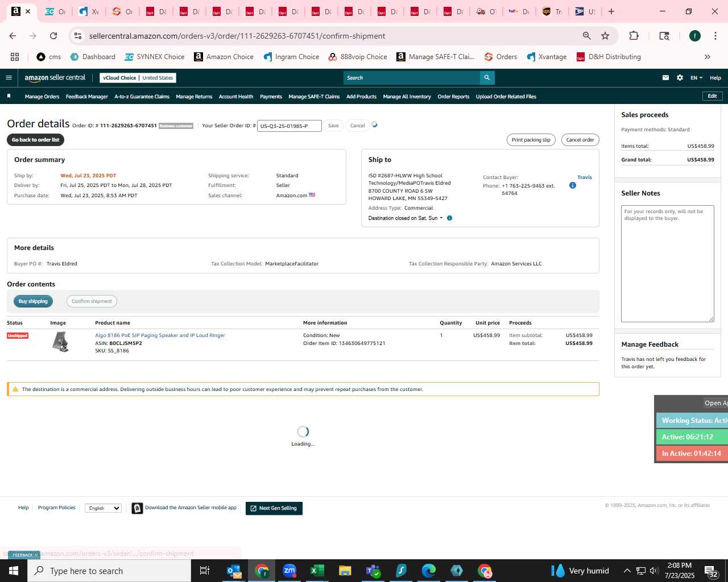Image resolution: width=728 pixels, height=582 pixels.
Task: Open the Chrome three-dot menu
Action: (714, 36)
